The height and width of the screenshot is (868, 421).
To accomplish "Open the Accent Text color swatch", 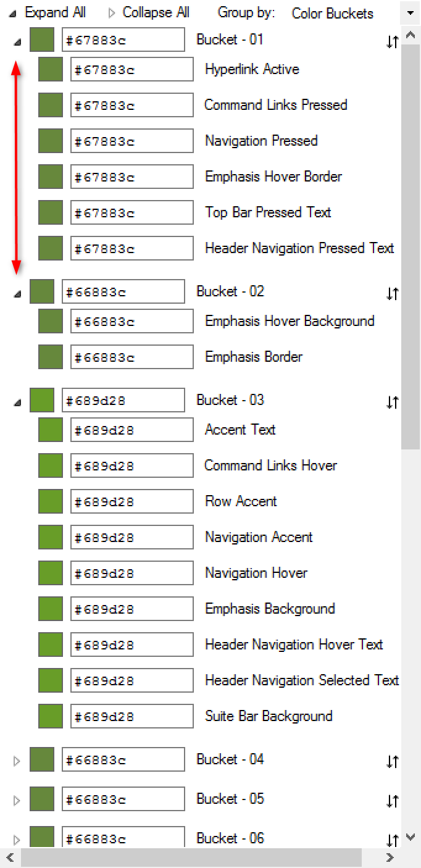I will tap(51, 430).
